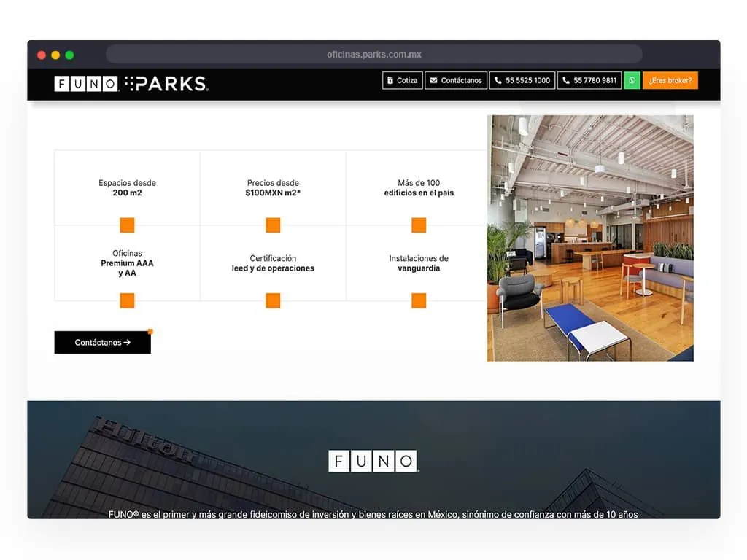This screenshot has height=560, width=747.
Task: Open the Cotiza quote button
Action: click(x=402, y=80)
